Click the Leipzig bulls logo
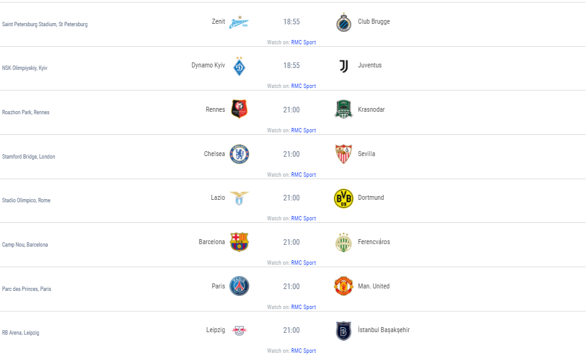This screenshot has width=588, height=364. (239, 331)
